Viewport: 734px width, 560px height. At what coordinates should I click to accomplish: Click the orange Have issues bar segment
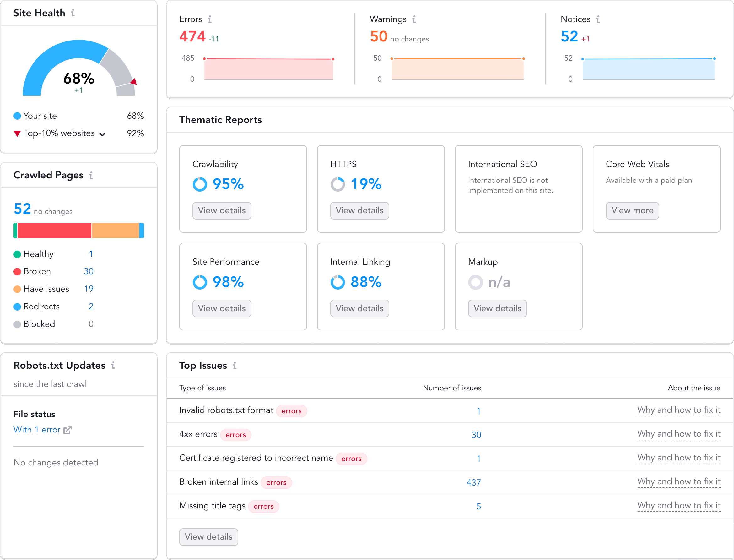(115, 231)
